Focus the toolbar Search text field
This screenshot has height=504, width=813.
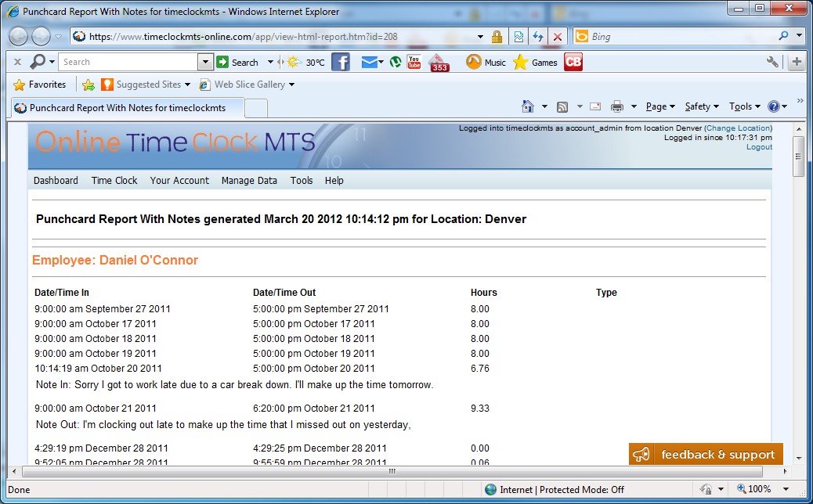click(x=128, y=62)
